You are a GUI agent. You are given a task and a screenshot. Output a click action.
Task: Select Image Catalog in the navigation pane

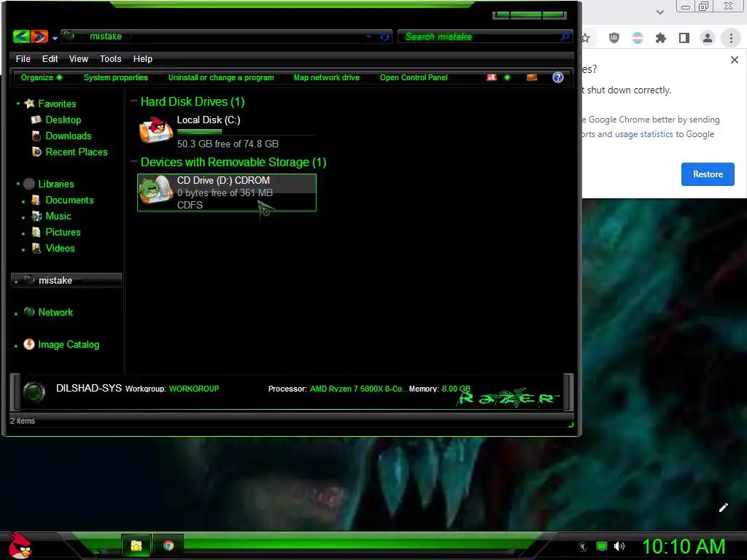pos(69,344)
